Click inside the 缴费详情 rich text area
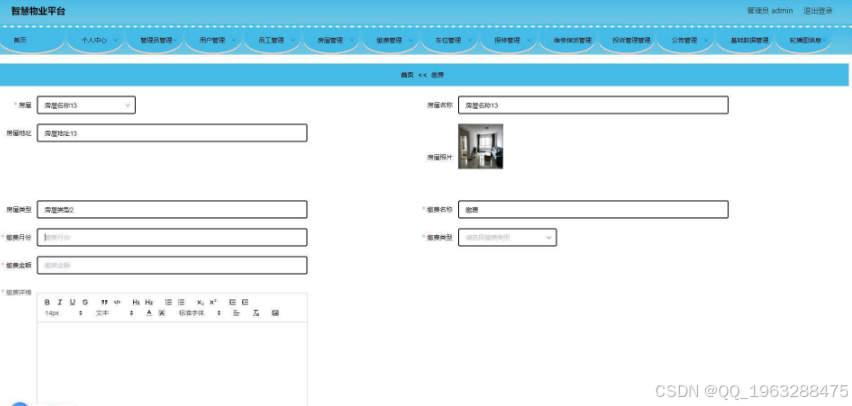 coord(172,363)
